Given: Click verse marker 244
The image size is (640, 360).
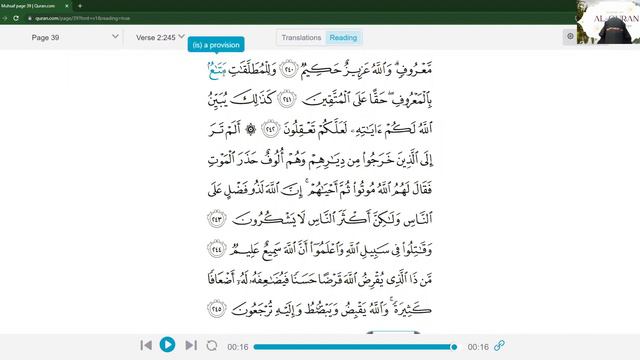Looking at the screenshot, I should (217, 249).
